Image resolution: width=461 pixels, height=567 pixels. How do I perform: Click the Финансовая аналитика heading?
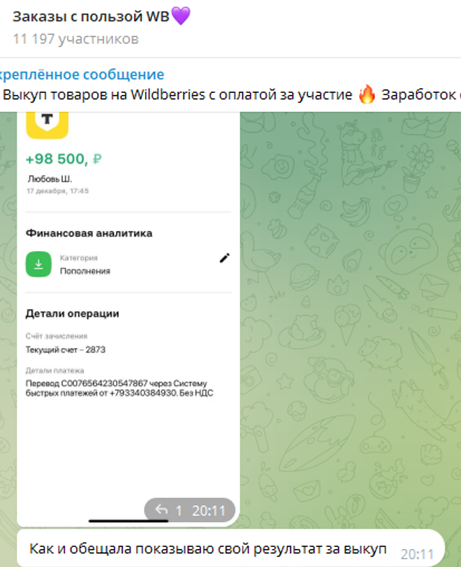89,233
